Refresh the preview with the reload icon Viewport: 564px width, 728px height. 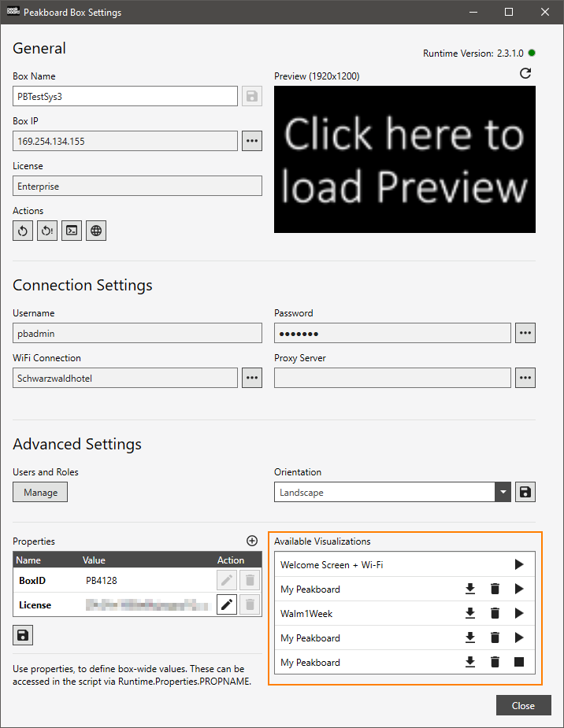click(x=525, y=73)
